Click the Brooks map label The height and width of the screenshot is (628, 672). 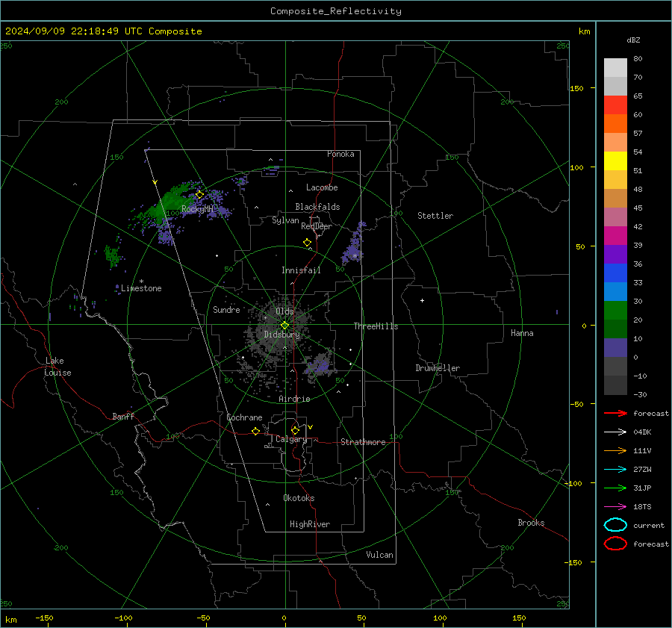tap(531, 523)
